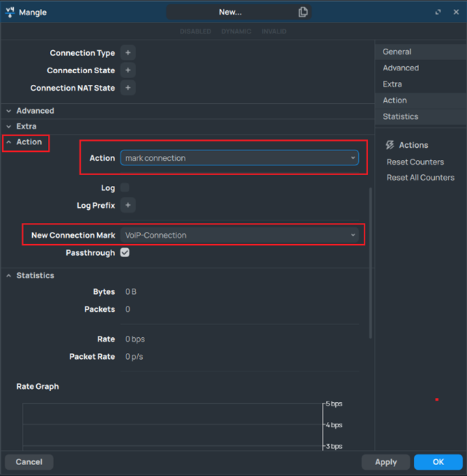Image resolution: width=467 pixels, height=476 pixels.
Task: Add a Connection Type with plus icon
Action: tap(128, 53)
